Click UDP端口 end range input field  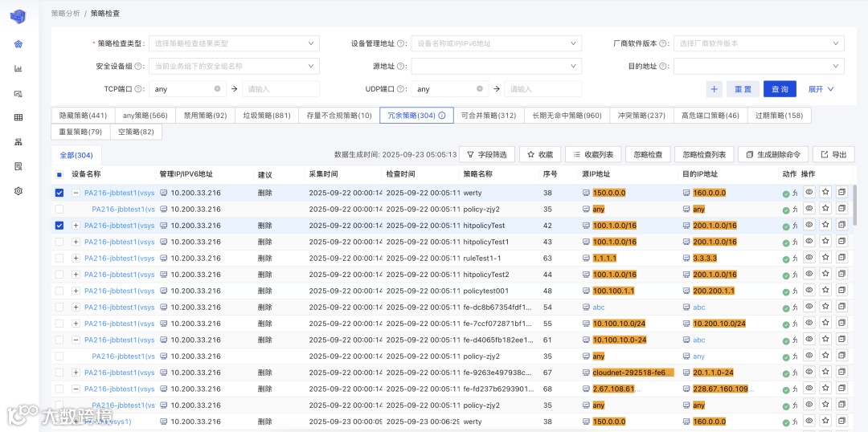tap(543, 88)
